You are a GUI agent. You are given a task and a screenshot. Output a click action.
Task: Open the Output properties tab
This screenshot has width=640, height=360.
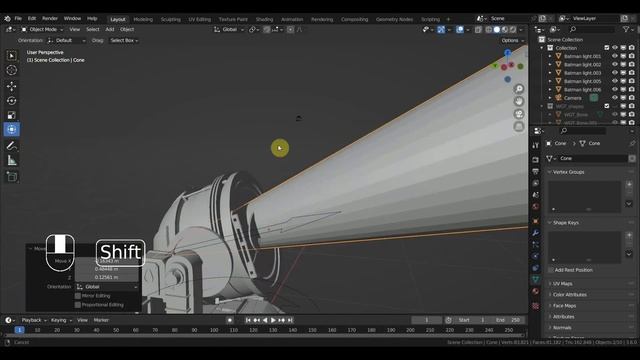(x=536, y=171)
